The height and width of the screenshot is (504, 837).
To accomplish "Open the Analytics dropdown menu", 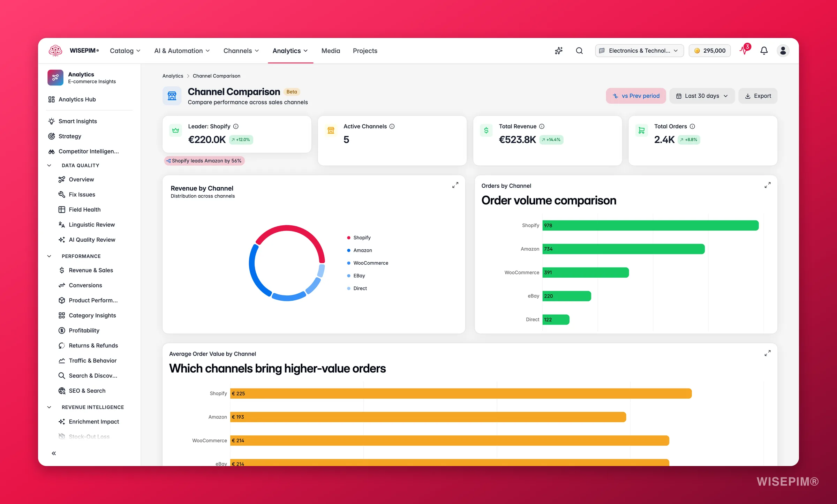I will click(x=290, y=51).
